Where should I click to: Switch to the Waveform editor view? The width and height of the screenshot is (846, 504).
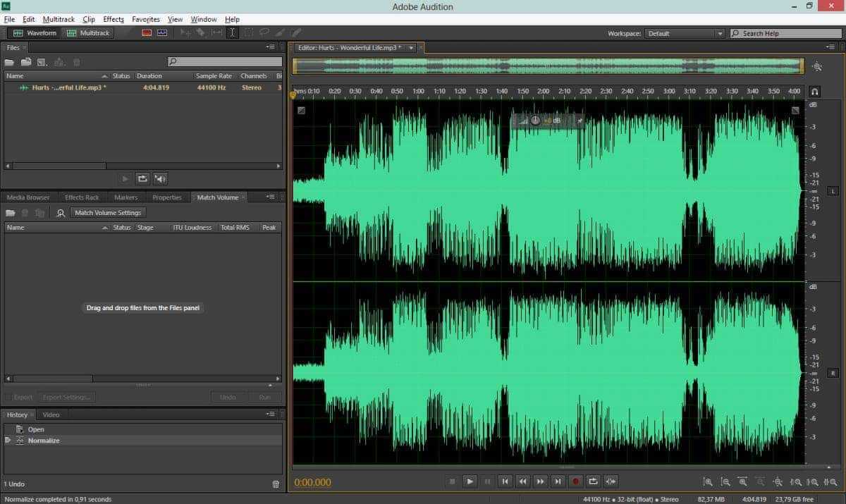35,33
